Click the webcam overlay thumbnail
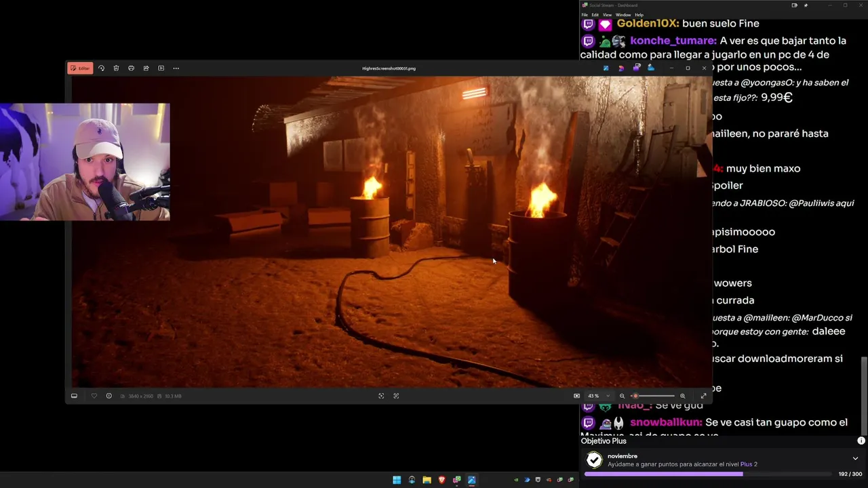The image size is (868, 488). coord(85,162)
